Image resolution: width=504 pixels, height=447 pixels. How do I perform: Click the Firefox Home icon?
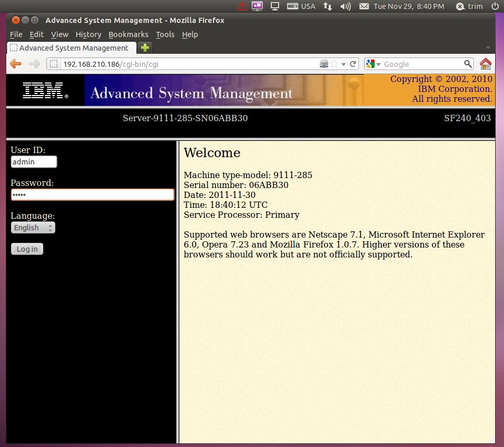(485, 64)
